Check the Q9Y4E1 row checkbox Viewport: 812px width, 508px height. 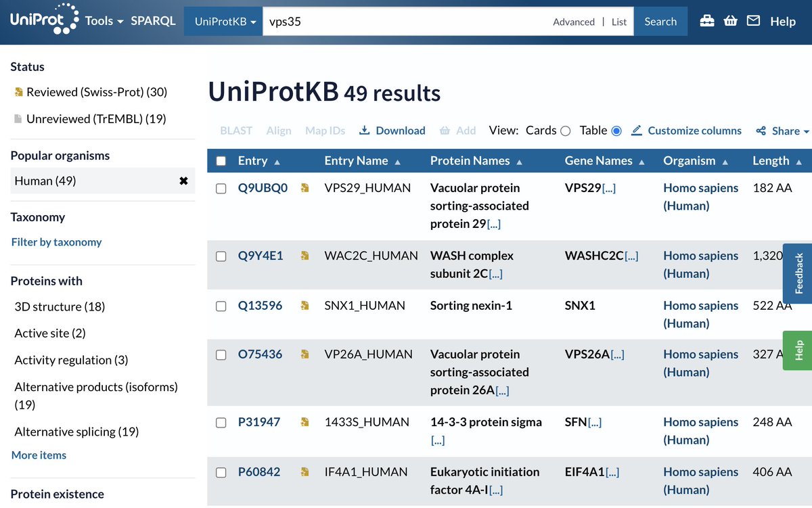point(221,256)
